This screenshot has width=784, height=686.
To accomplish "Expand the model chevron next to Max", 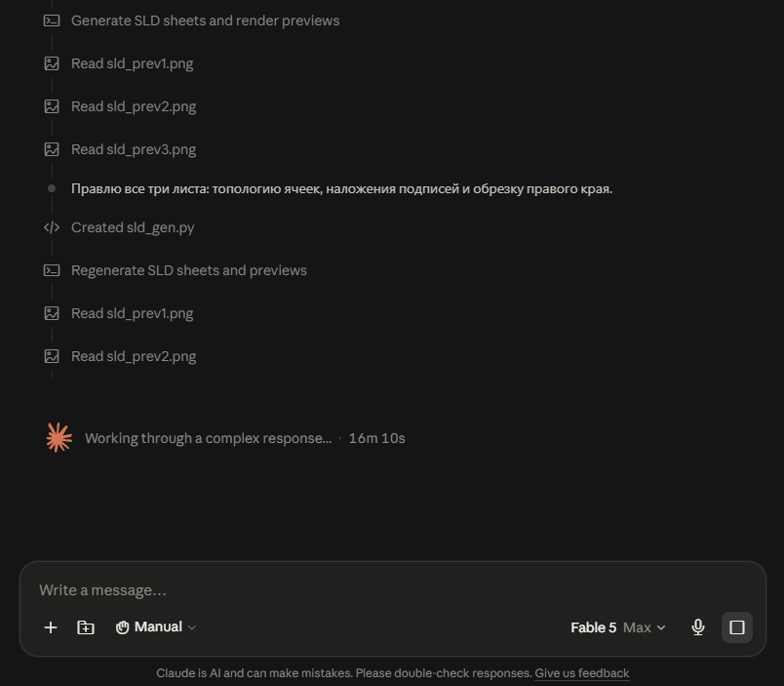I will 661,627.
